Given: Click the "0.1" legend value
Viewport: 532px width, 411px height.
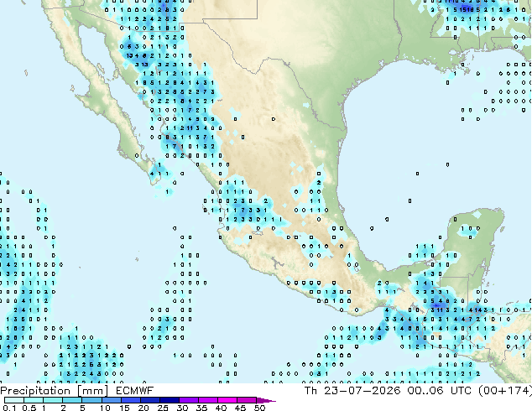Looking at the screenshot, I should [x=9, y=408].
